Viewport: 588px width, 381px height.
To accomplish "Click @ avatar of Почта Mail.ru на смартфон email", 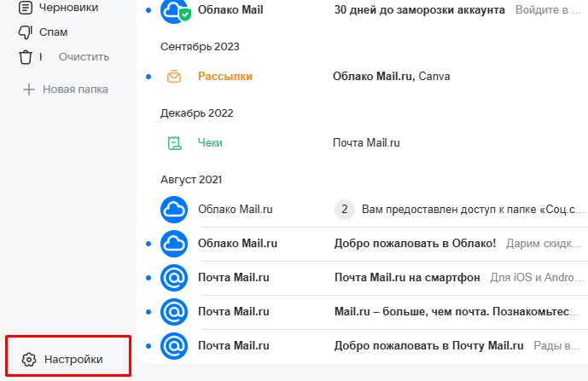I will pyautogui.click(x=174, y=278).
